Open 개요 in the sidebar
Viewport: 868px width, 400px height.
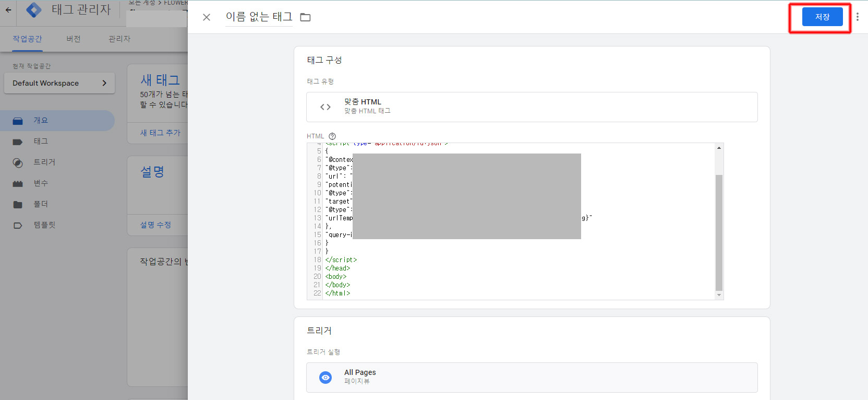click(x=57, y=121)
